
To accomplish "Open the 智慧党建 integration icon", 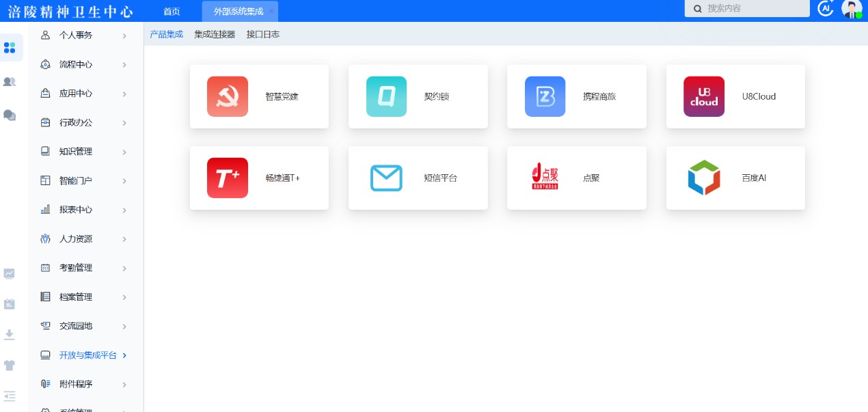I will tap(228, 96).
